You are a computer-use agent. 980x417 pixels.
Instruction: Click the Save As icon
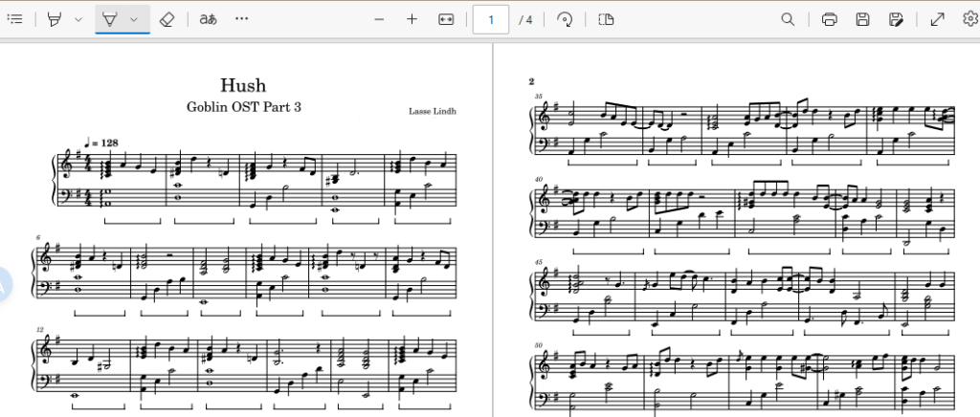click(x=896, y=19)
